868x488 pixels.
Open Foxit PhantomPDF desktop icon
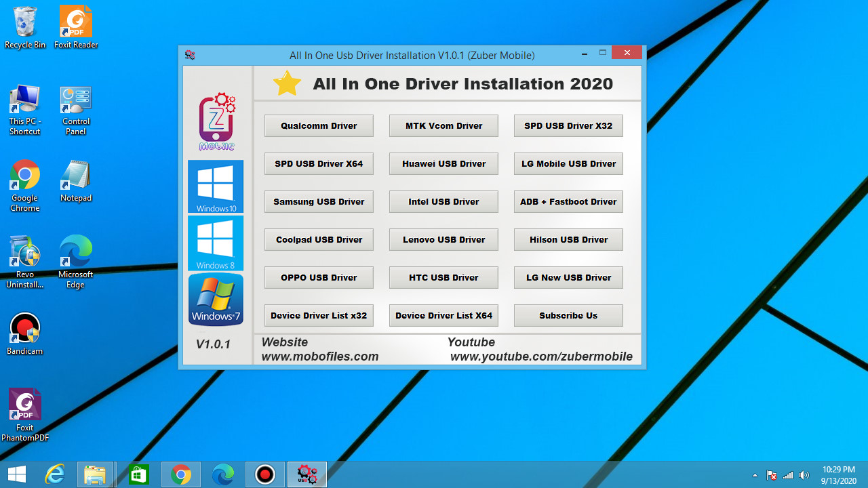point(25,415)
